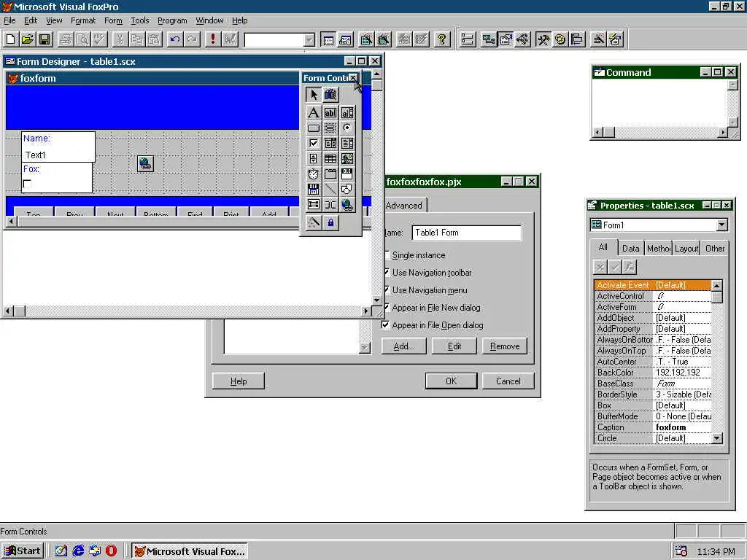Pick the Shape control tool

347,190
